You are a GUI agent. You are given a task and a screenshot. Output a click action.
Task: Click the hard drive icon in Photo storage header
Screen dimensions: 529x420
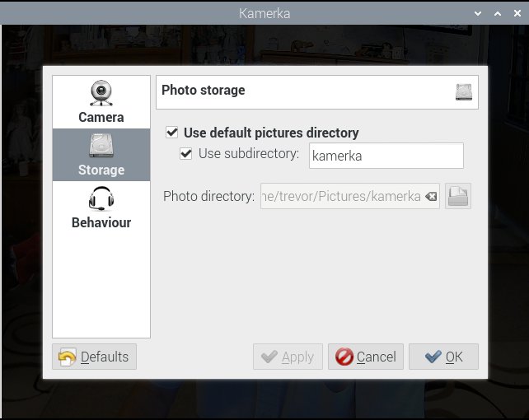464,91
